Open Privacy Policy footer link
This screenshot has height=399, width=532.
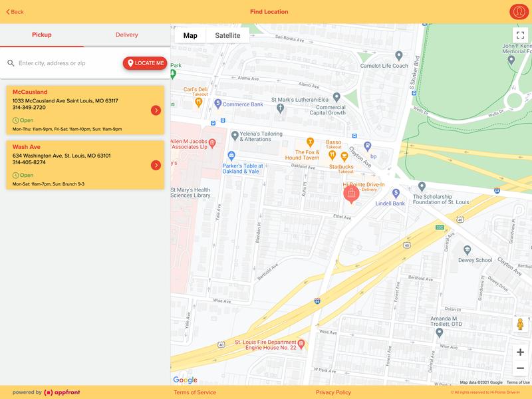pos(333,392)
